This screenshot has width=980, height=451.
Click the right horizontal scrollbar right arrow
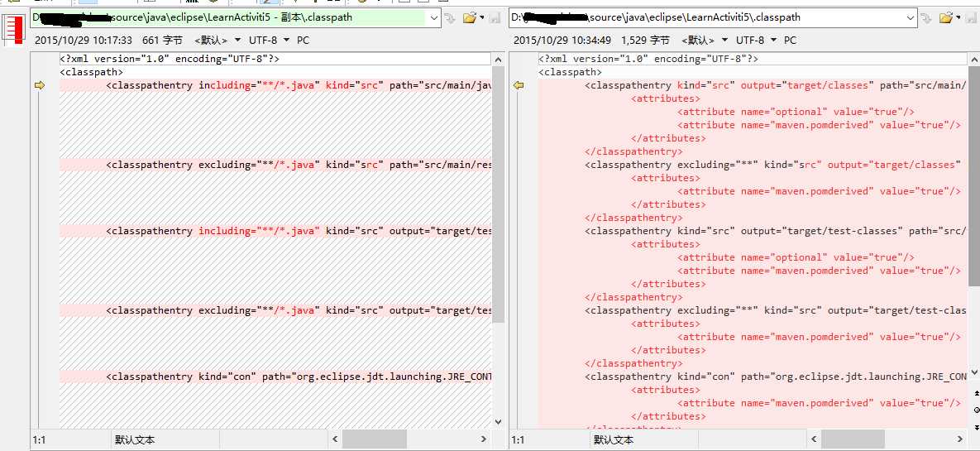(x=962, y=439)
